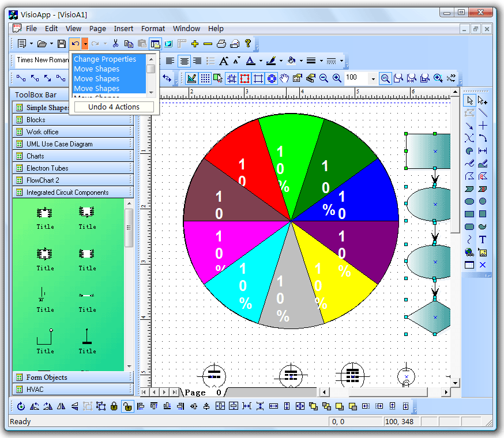Switch to the Page 0 tab

coord(203,392)
